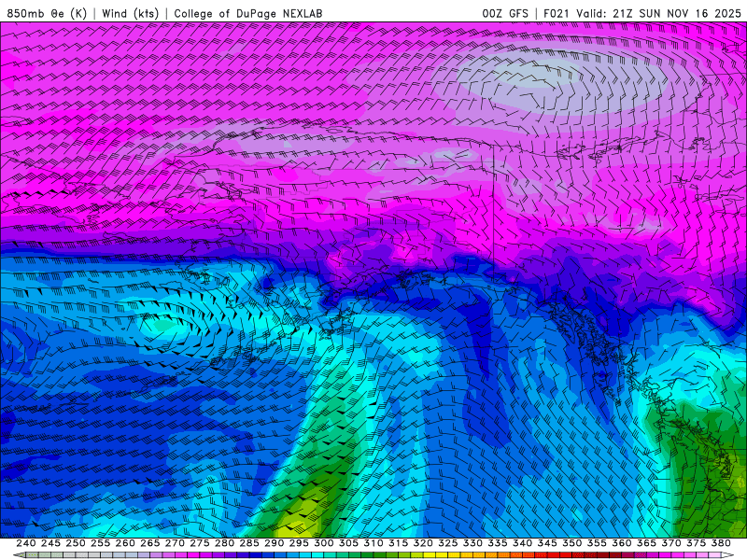Click the "00Z GFS" model run label
Screen dimensions: 747x560
point(505,13)
